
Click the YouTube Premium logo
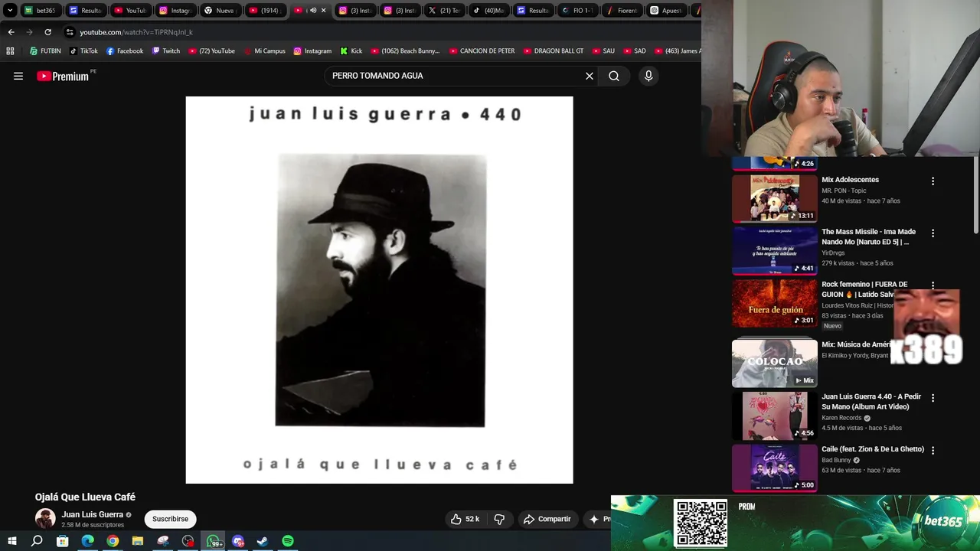[64, 76]
